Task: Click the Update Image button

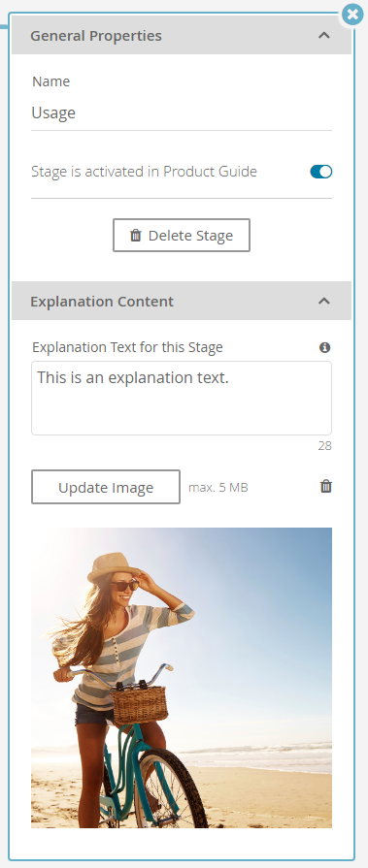Action: point(105,487)
